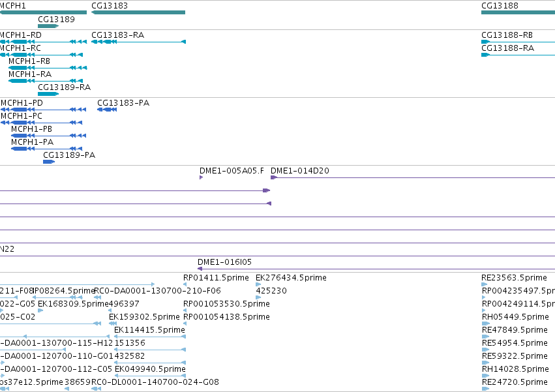Select the DME1-016I05 clone label

pos(224,262)
